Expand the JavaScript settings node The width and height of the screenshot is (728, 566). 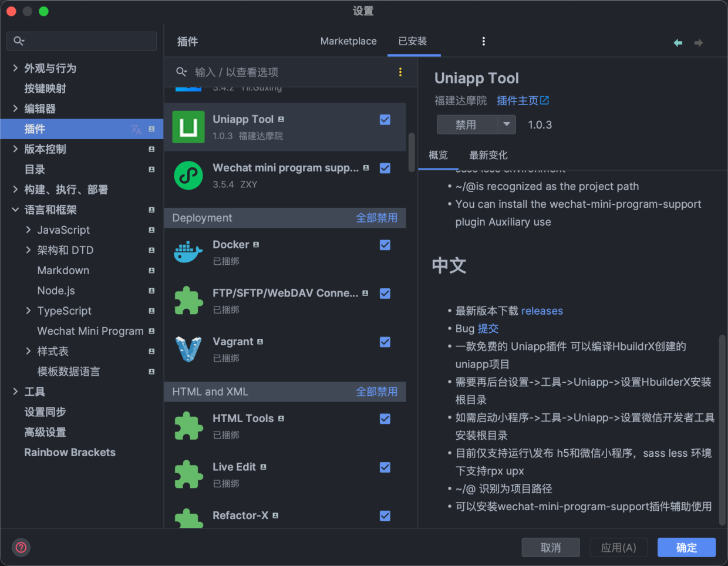[x=28, y=230]
